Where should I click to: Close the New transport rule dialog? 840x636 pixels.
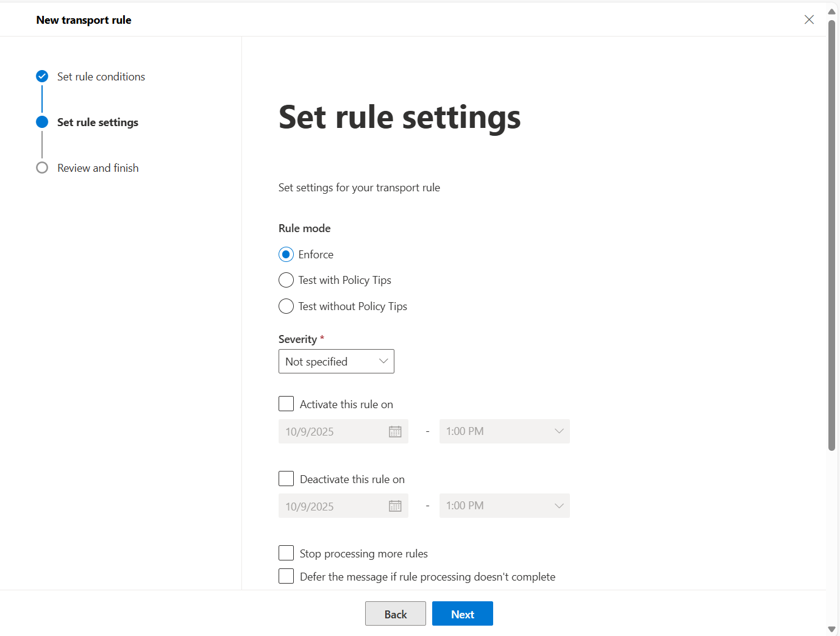tap(809, 19)
